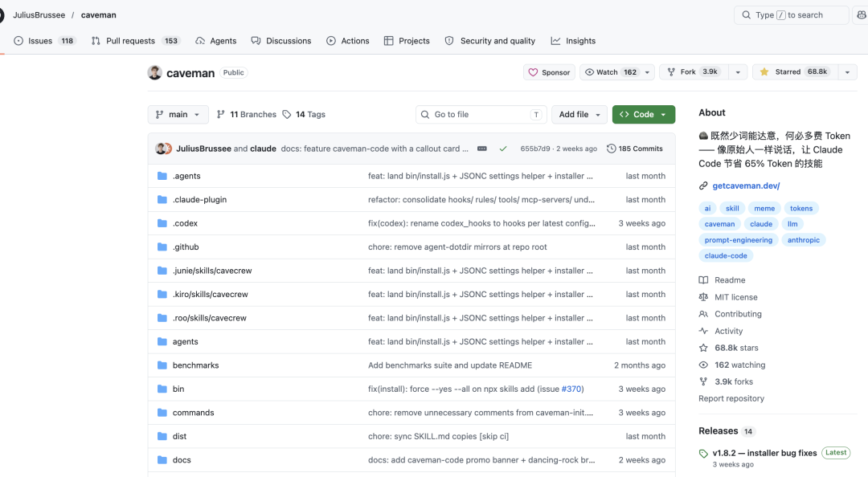This screenshot has height=477, width=868.
Task: Click the magnifier icon in search box
Action: point(747,15)
